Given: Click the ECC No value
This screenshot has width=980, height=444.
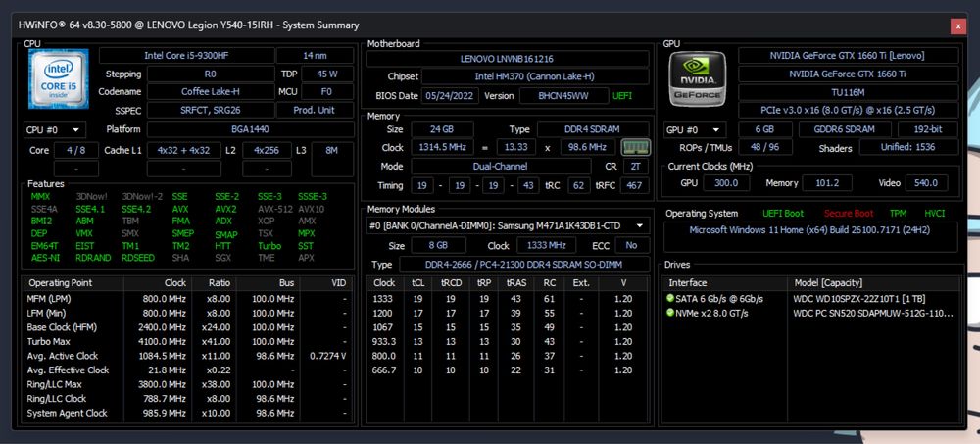Looking at the screenshot, I should [x=632, y=245].
